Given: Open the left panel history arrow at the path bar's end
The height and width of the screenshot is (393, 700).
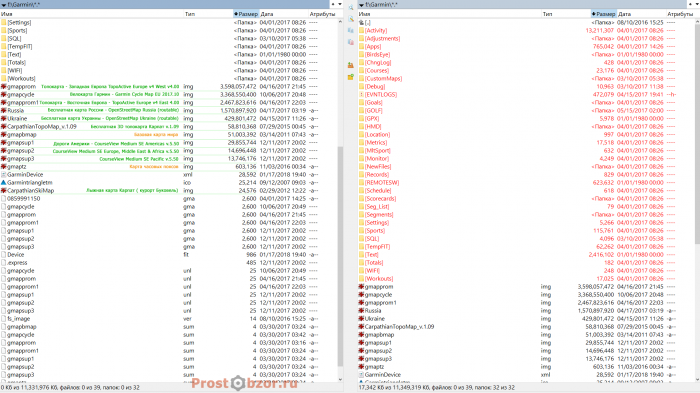Looking at the screenshot, I should point(340,4).
